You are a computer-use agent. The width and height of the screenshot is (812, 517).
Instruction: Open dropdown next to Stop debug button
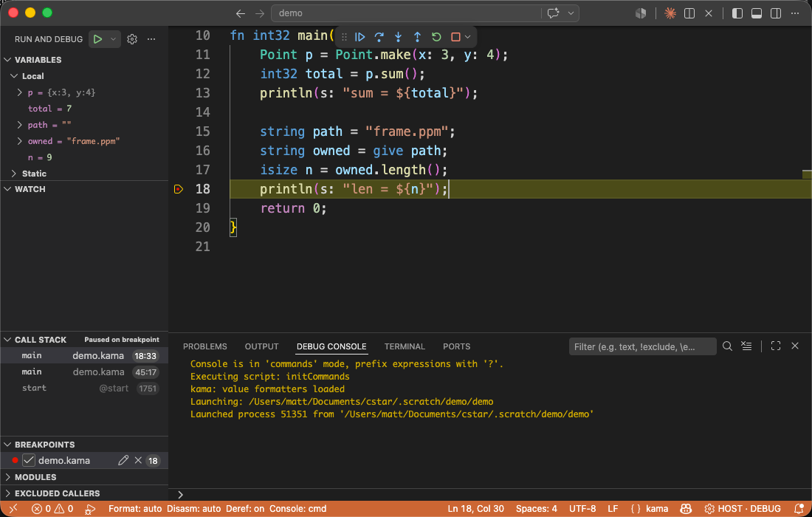467,37
